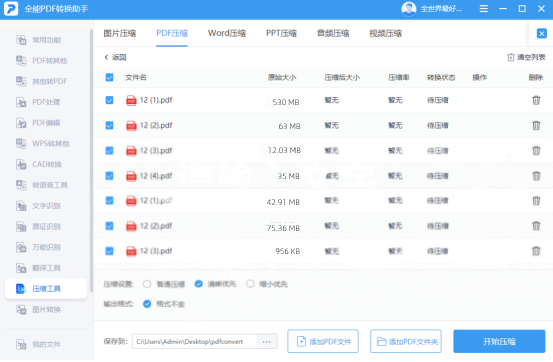This screenshot has height=362, width=553.
Task: Click the three-dot browse button for save path
Action: tap(267, 342)
